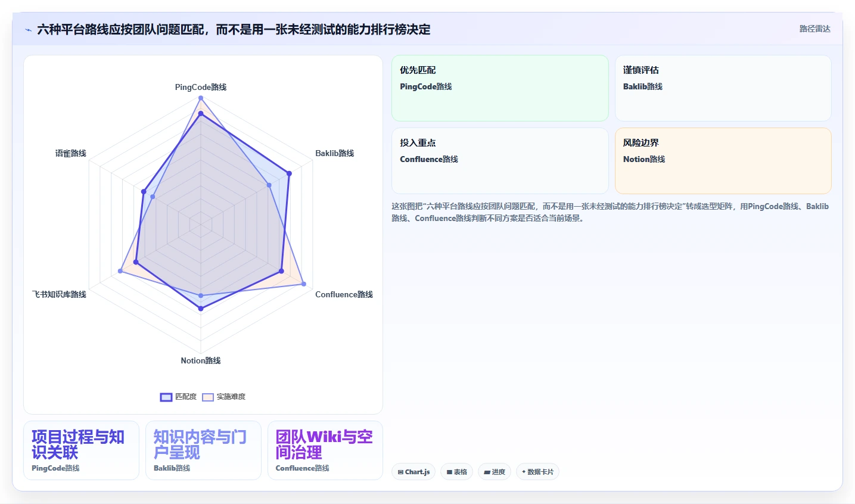855x504 pixels.
Task: Click the Notion路线 radar axis label
Action: coord(201,360)
